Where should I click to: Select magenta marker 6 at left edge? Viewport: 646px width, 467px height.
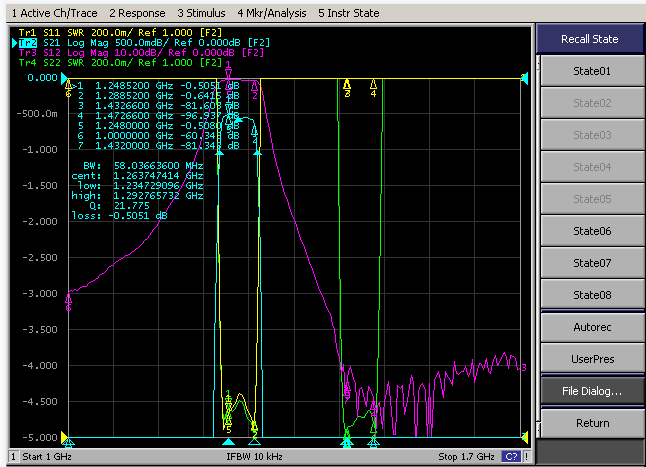point(68,303)
